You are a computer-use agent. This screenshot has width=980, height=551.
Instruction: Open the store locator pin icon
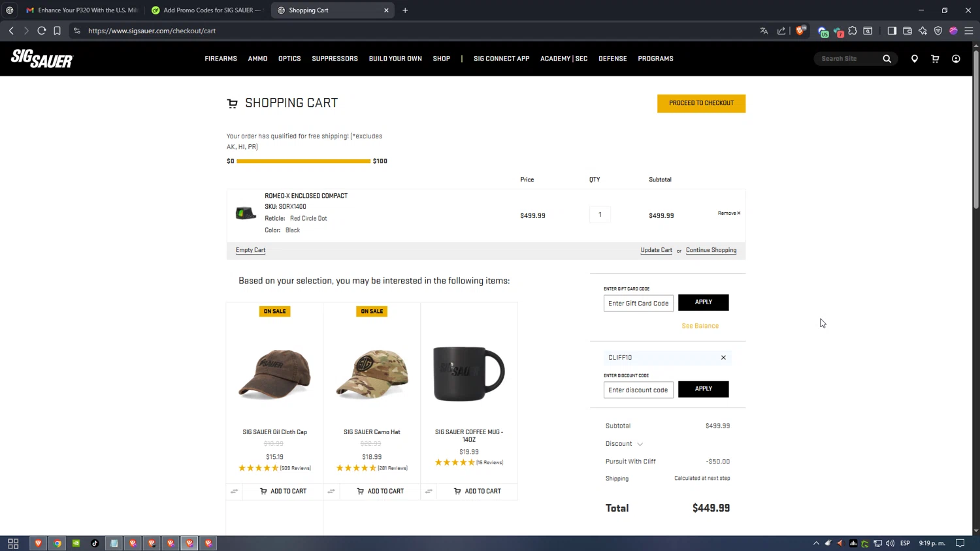914,59
